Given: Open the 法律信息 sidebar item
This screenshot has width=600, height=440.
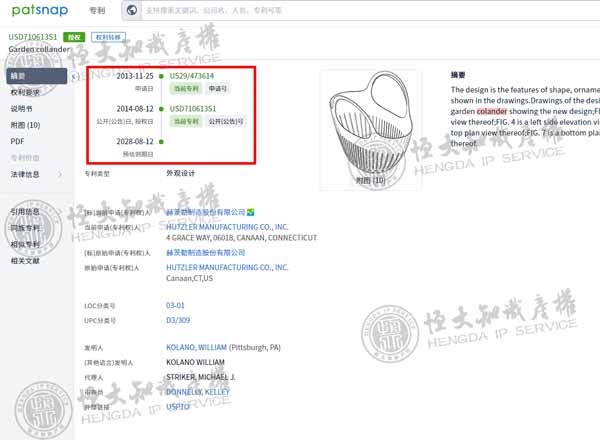Looking at the screenshot, I should click(25, 174).
